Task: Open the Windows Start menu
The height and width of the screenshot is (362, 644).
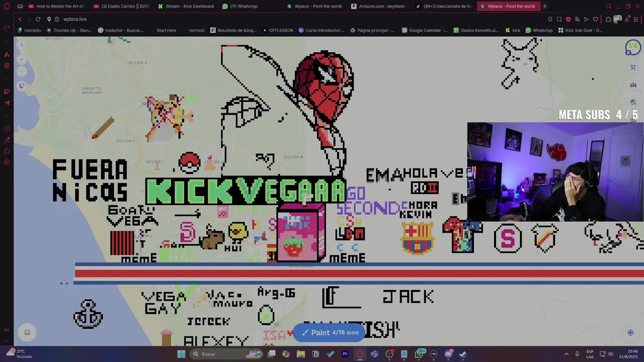Action: pos(181,354)
